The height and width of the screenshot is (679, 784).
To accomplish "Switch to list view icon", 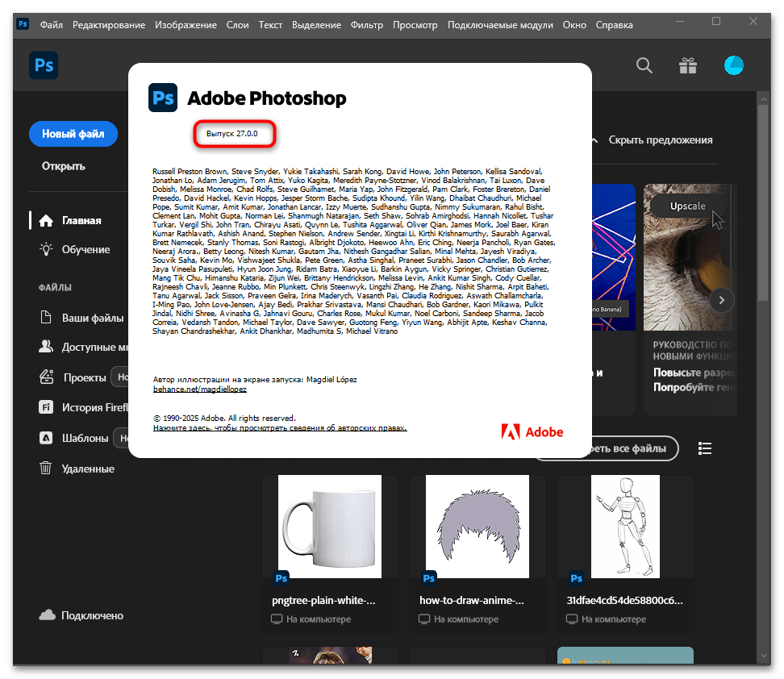I will coord(704,448).
